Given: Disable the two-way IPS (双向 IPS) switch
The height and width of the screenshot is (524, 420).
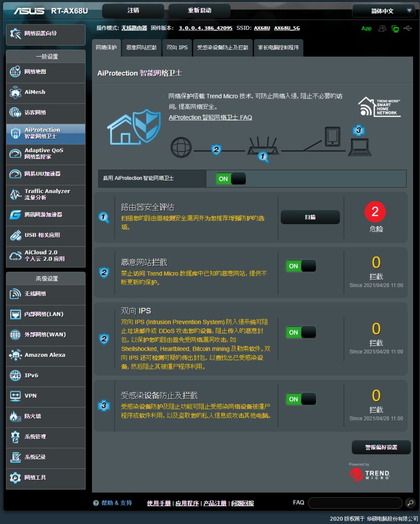Looking at the screenshot, I should click(x=301, y=332).
